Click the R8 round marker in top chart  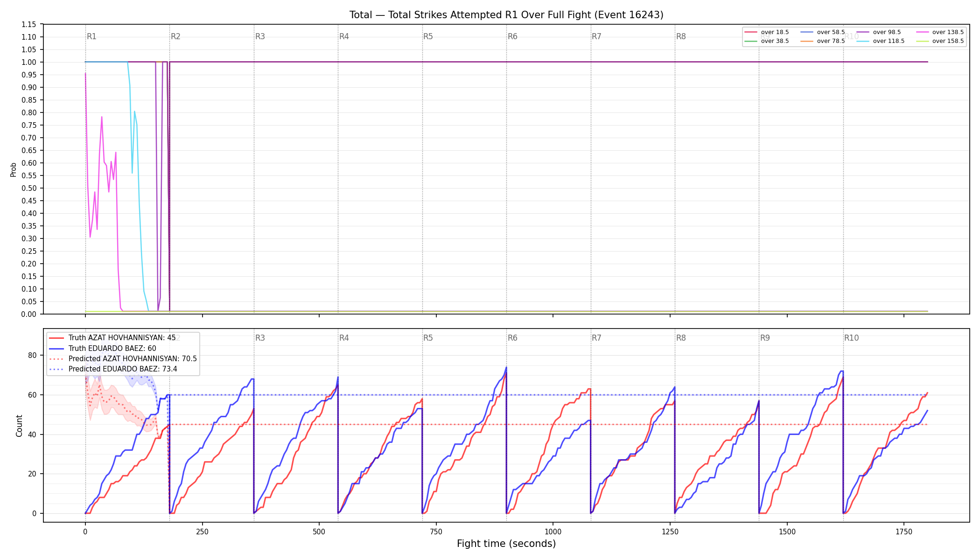pyautogui.click(x=681, y=36)
